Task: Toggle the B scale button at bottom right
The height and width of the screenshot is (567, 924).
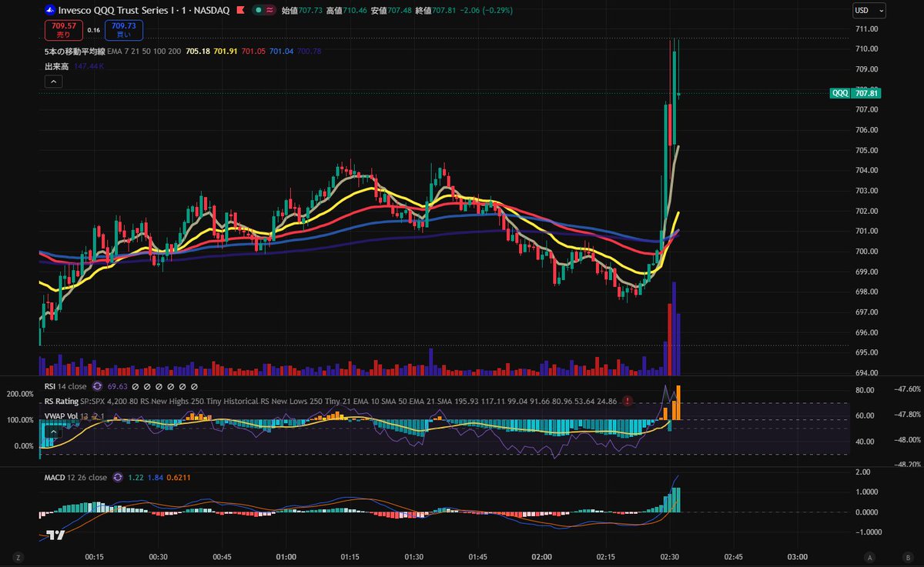Action: [x=906, y=557]
